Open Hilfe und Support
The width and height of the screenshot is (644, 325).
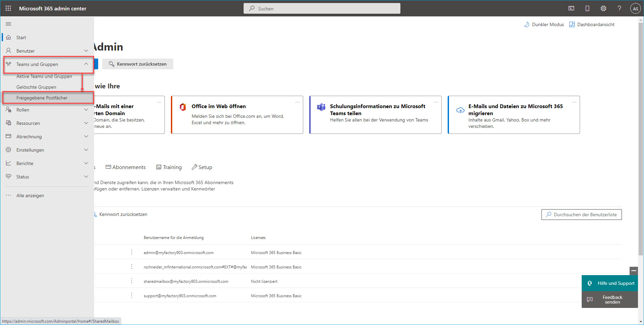[610, 283]
